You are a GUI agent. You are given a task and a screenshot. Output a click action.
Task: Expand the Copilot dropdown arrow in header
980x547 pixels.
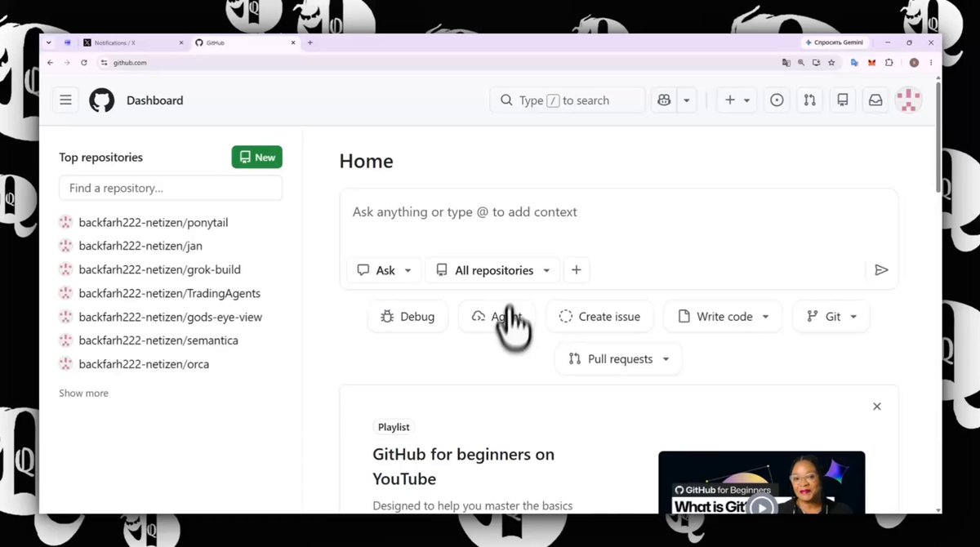[687, 100]
